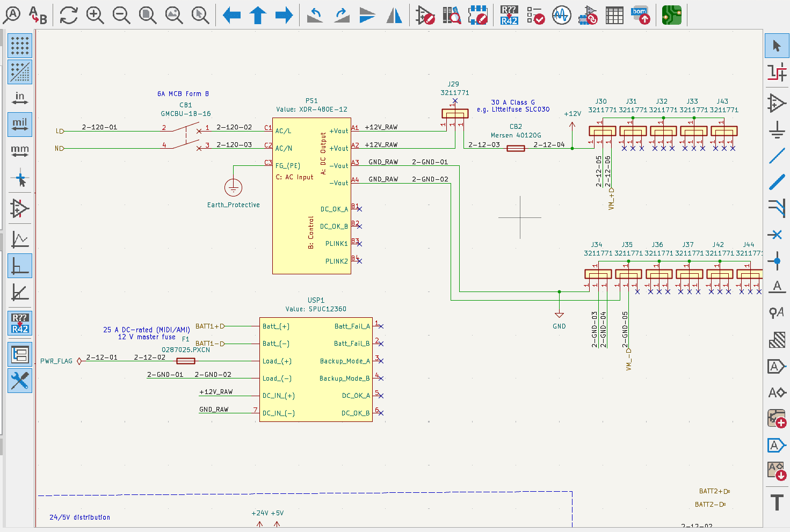790x532 pixels.
Task: Select the sync sheet pins tool
Action: pyautogui.click(x=777, y=471)
